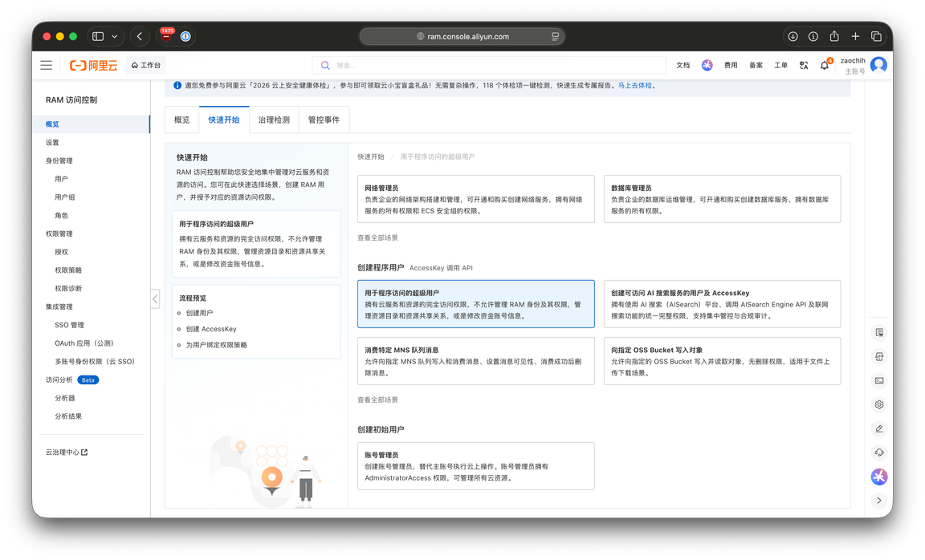Viewport: 925px width, 560px height.
Task: Click the 快速开始 breadcrumb link
Action: tap(370, 156)
